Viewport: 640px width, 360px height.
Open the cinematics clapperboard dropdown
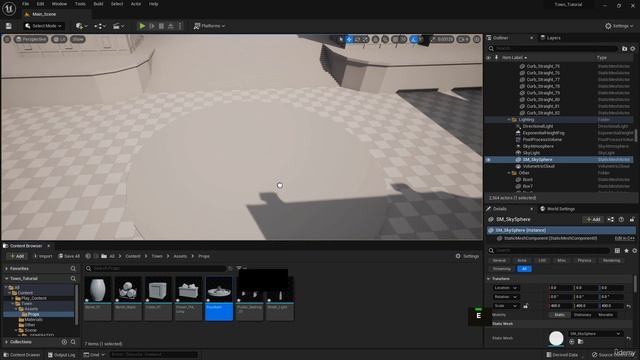tap(119, 26)
